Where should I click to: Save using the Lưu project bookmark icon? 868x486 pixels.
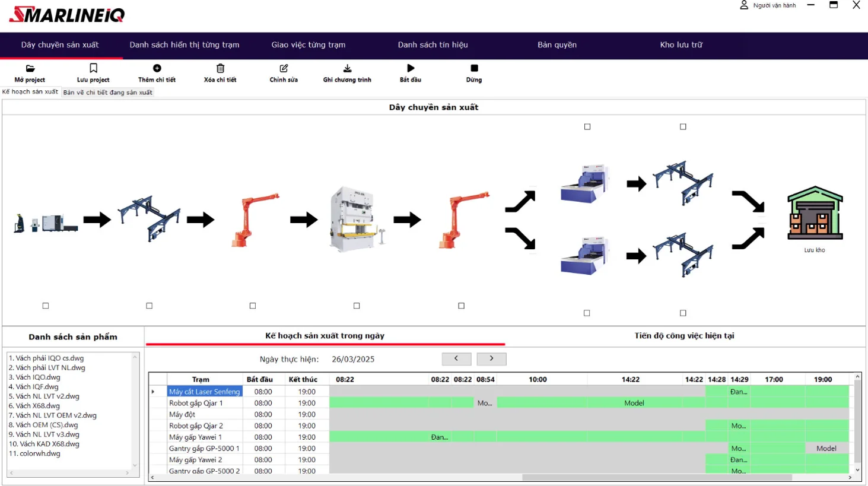pos(93,68)
